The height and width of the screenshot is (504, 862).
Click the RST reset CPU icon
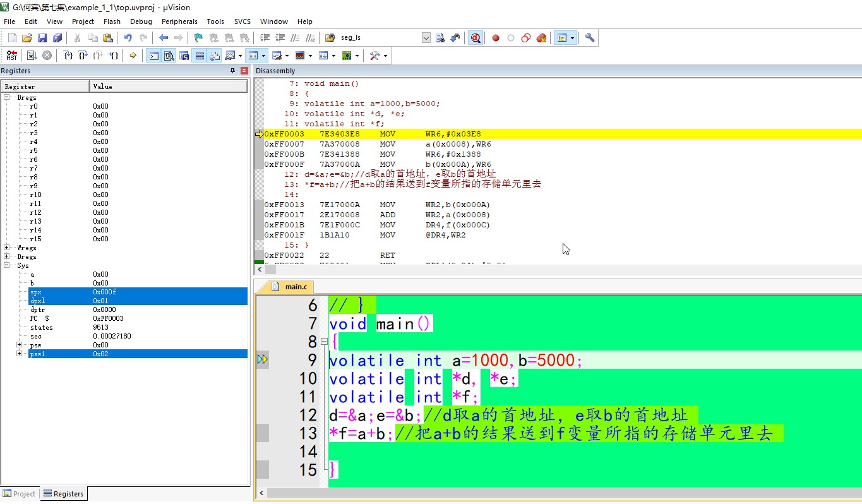click(12, 56)
